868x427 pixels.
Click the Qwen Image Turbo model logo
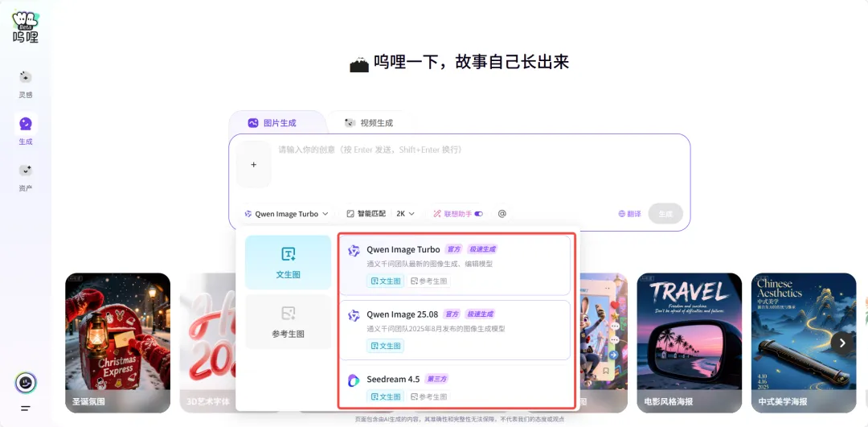pos(354,251)
